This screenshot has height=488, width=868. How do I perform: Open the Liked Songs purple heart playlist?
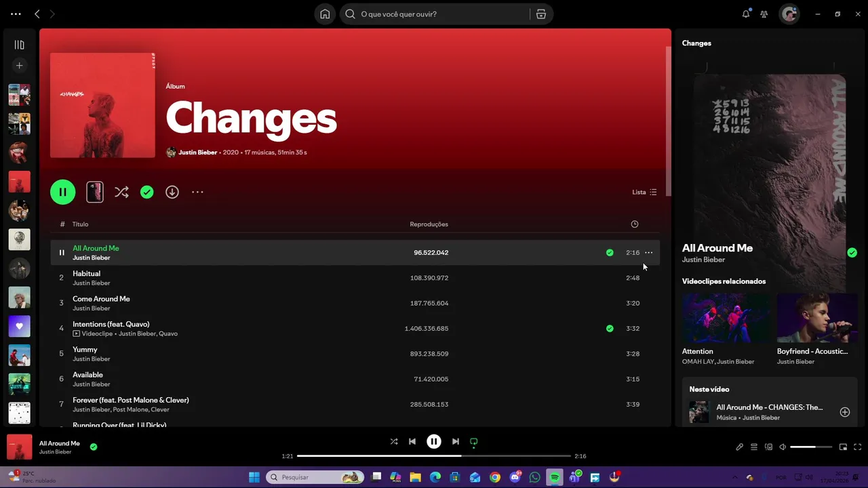click(x=19, y=326)
